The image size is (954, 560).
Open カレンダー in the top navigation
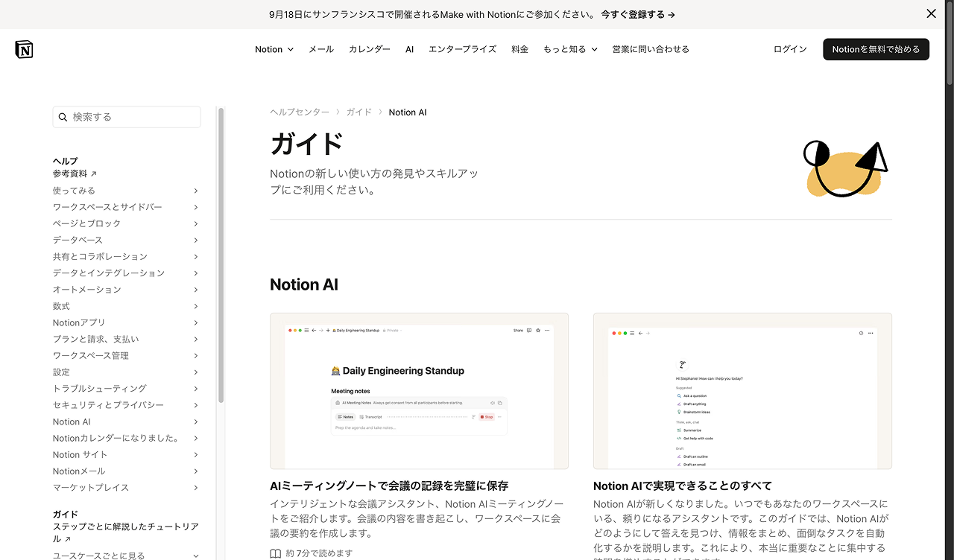(370, 49)
